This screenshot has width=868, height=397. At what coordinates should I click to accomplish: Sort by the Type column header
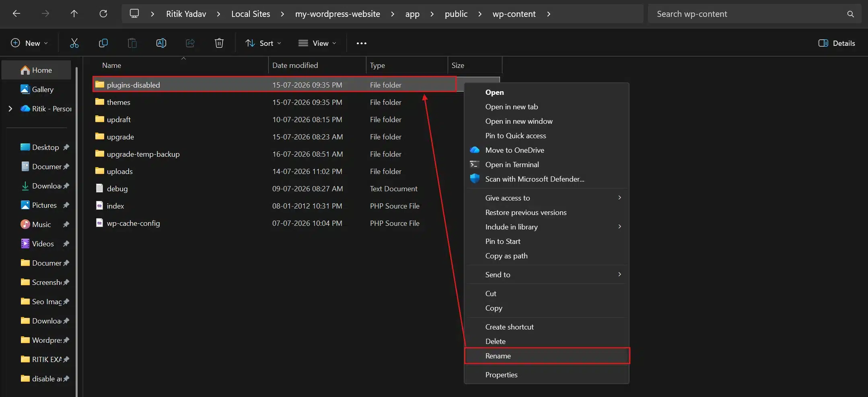tap(407, 65)
